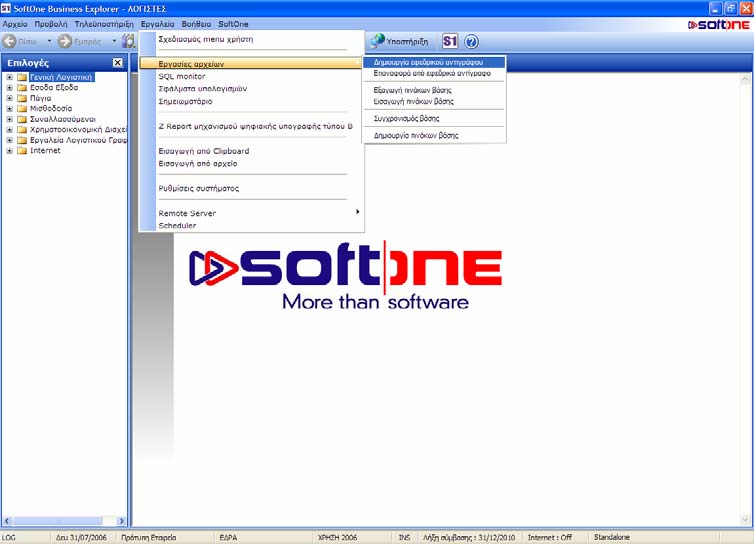Click the Forward arrow icon in toolbar

[64, 41]
